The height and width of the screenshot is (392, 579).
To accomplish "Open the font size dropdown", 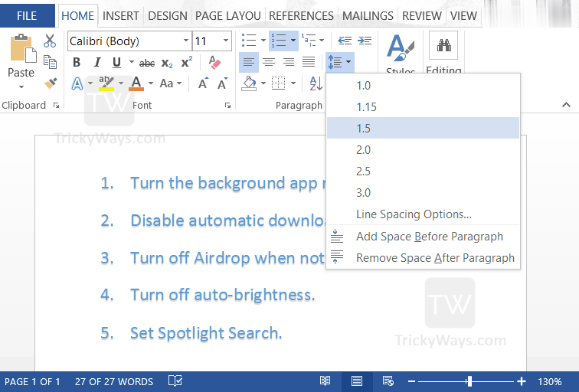I will coord(226,41).
